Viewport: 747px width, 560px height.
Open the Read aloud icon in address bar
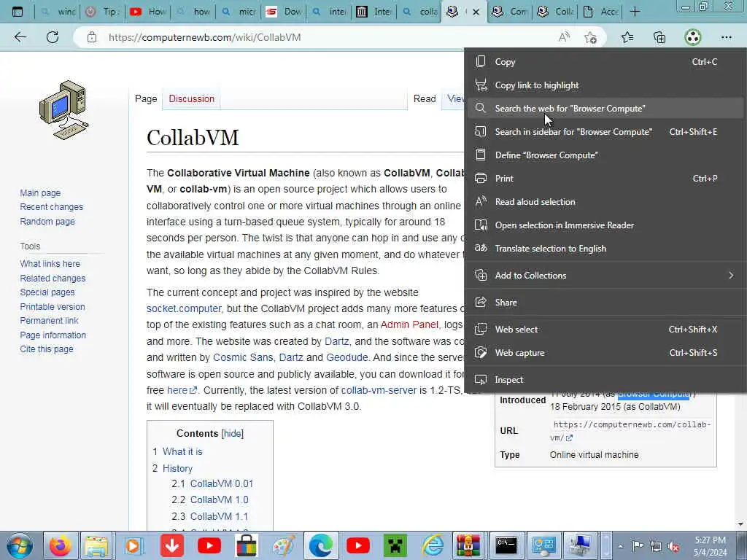pyautogui.click(x=564, y=37)
